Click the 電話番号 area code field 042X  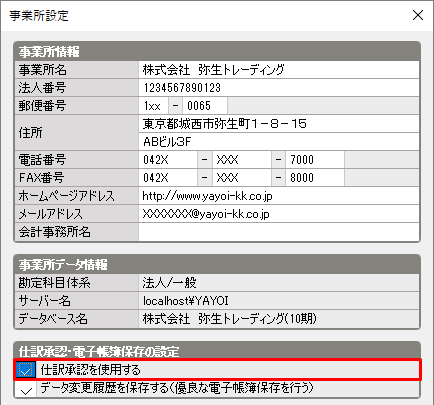coord(168,160)
